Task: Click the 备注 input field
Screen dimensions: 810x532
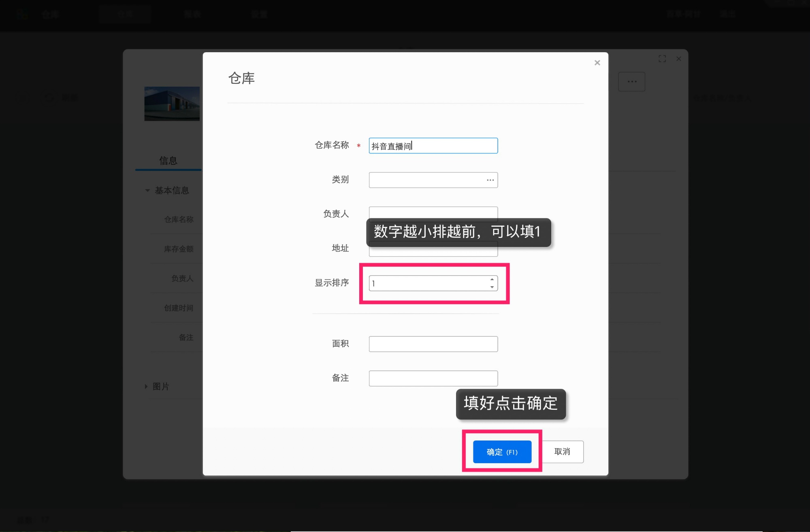Action: tap(433, 378)
